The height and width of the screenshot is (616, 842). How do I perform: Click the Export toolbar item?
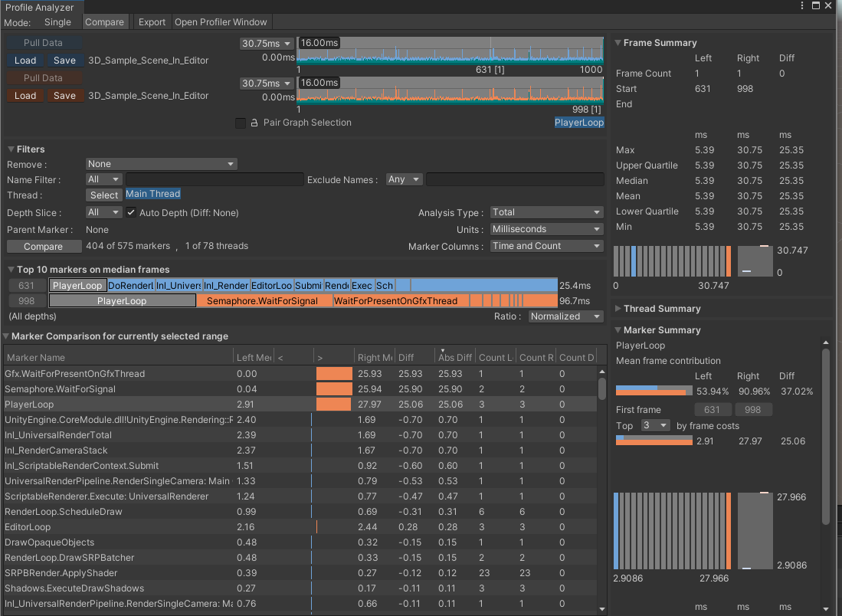[152, 22]
